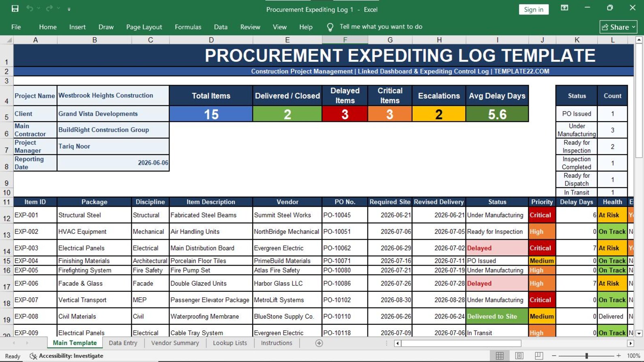The width and height of the screenshot is (644, 362).
Task: Add a new sheet with plus icon
Action: [x=319, y=343]
